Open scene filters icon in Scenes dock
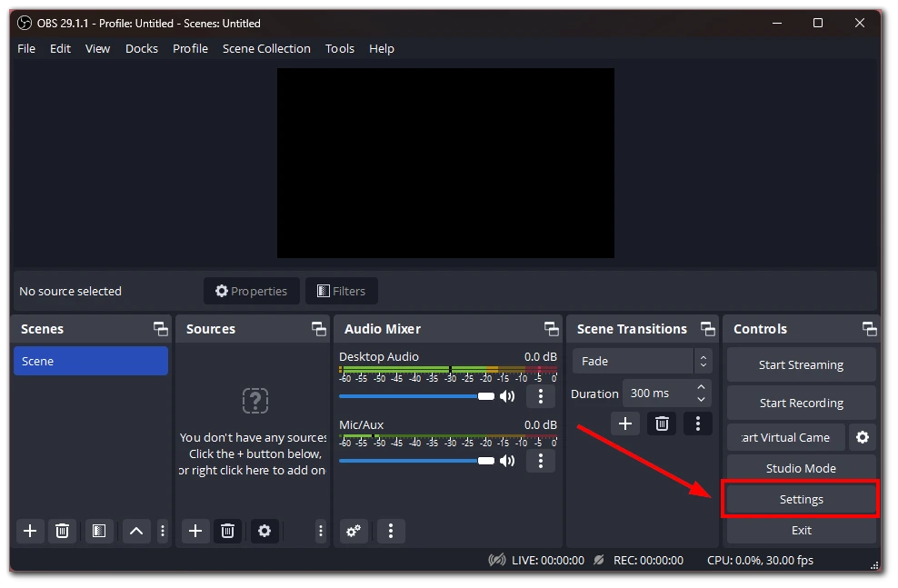 98,532
